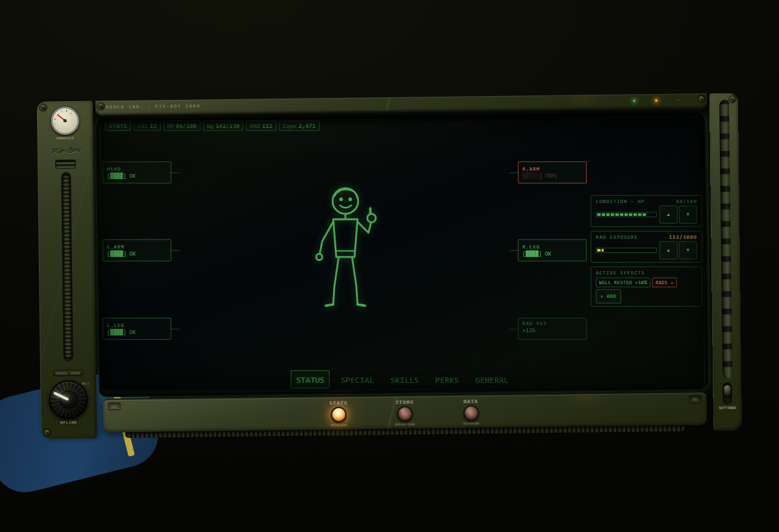This screenshot has height=532, width=779.
Task: Click the + ADD effect button
Action: 608,296
